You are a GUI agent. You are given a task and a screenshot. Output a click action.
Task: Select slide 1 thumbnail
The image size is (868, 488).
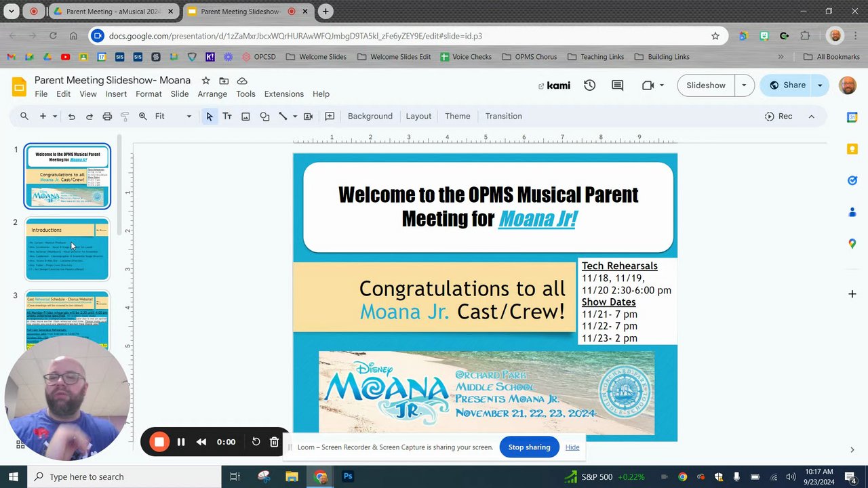(67, 176)
